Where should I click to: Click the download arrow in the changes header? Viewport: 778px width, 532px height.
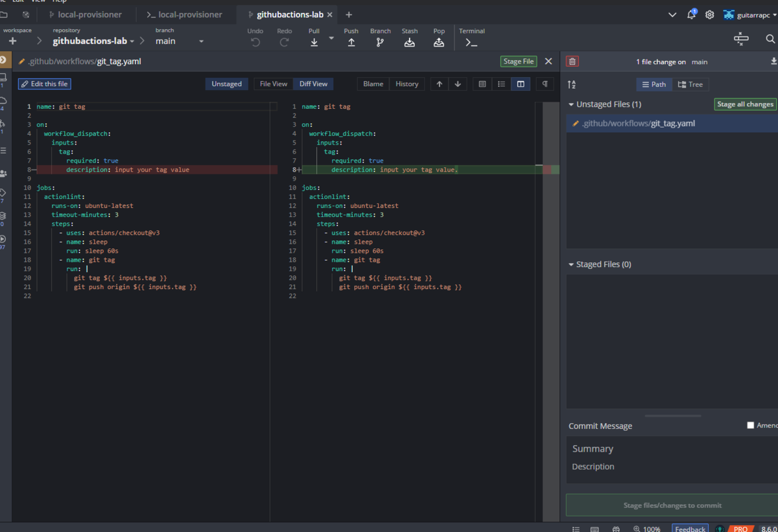pyautogui.click(x=773, y=62)
